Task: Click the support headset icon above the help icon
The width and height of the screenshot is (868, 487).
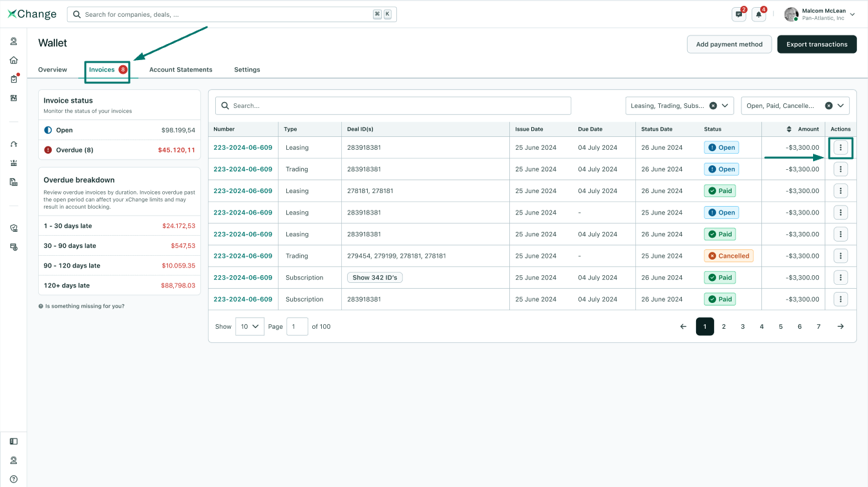Action: pyautogui.click(x=14, y=461)
